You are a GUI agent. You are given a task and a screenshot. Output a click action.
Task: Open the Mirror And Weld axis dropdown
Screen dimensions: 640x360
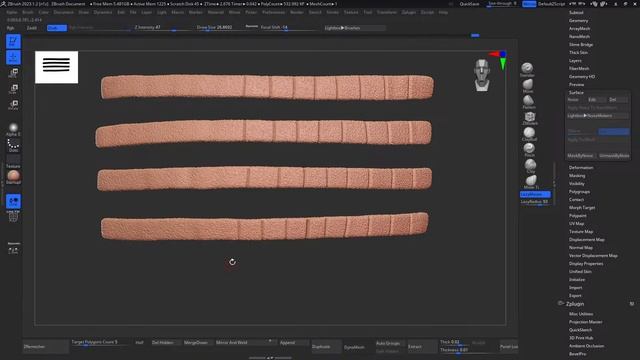[270, 341]
